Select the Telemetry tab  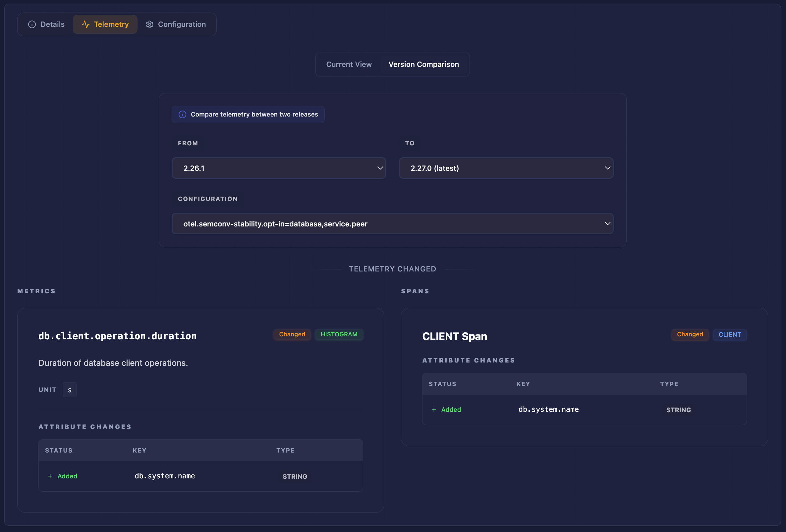coord(105,24)
